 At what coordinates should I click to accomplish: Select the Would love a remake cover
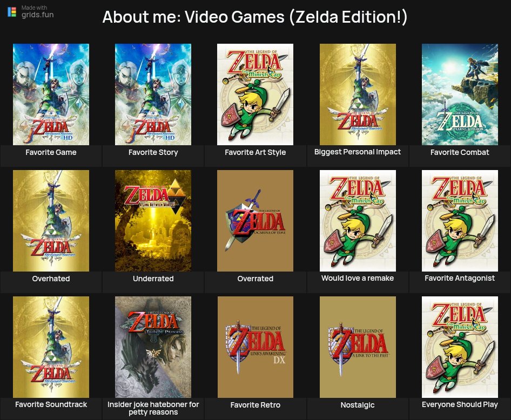(x=358, y=221)
